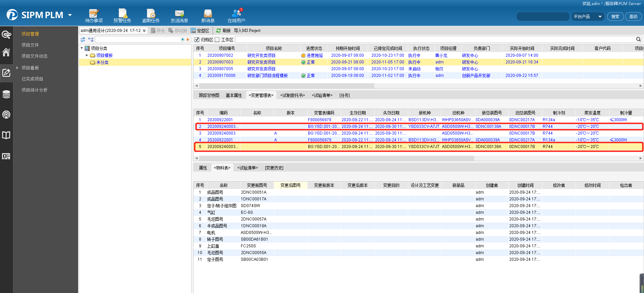The image size is (644, 293).
Task: Open the database icon in left sidebar
Action: pyautogui.click(x=6, y=94)
